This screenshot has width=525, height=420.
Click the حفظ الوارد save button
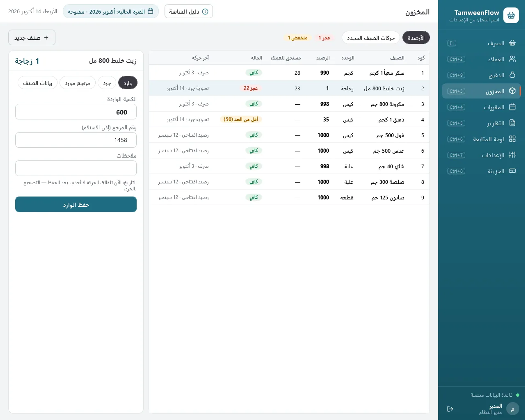click(76, 205)
